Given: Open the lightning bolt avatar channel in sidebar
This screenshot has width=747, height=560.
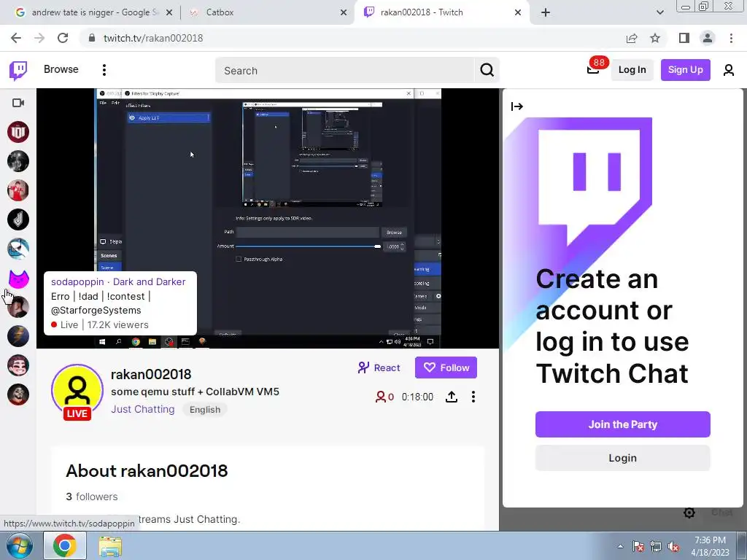Looking at the screenshot, I should pos(18,336).
